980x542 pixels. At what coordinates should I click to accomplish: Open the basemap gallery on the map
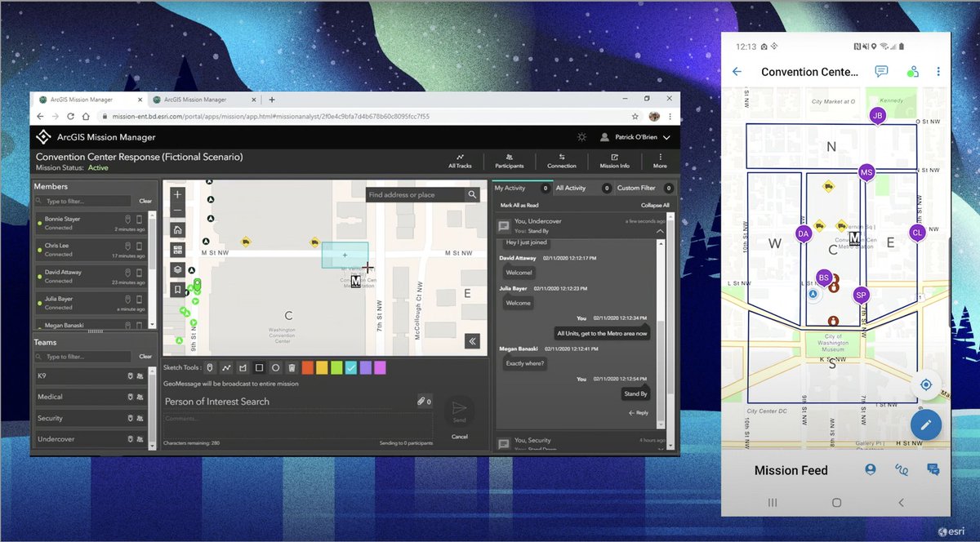(178, 249)
